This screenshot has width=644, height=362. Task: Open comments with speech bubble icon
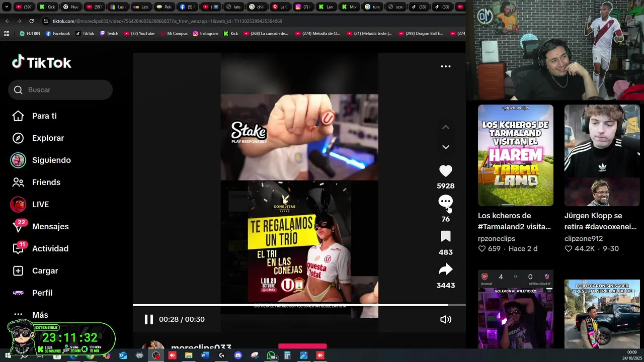(x=446, y=202)
